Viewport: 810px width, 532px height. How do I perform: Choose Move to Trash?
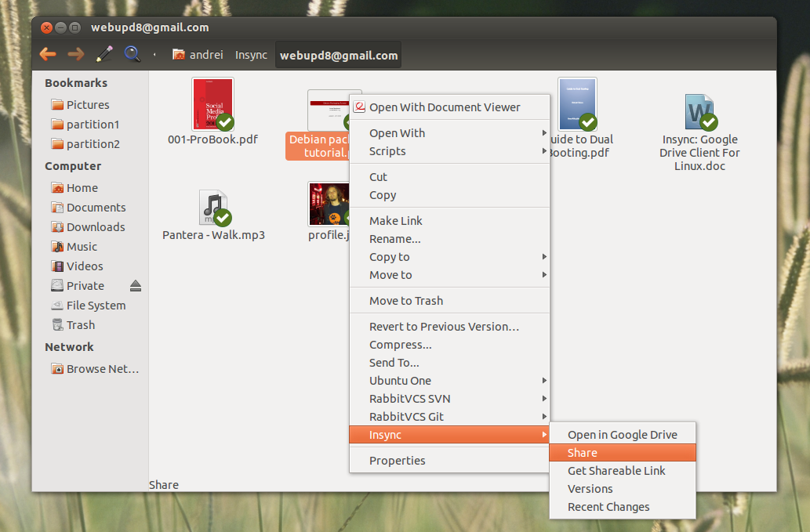pos(449,301)
